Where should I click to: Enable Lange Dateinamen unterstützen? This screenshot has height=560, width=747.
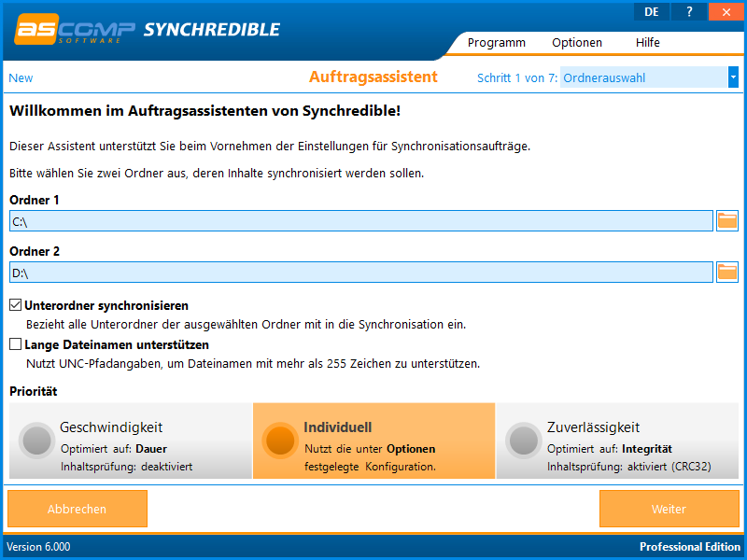pyautogui.click(x=16, y=343)
